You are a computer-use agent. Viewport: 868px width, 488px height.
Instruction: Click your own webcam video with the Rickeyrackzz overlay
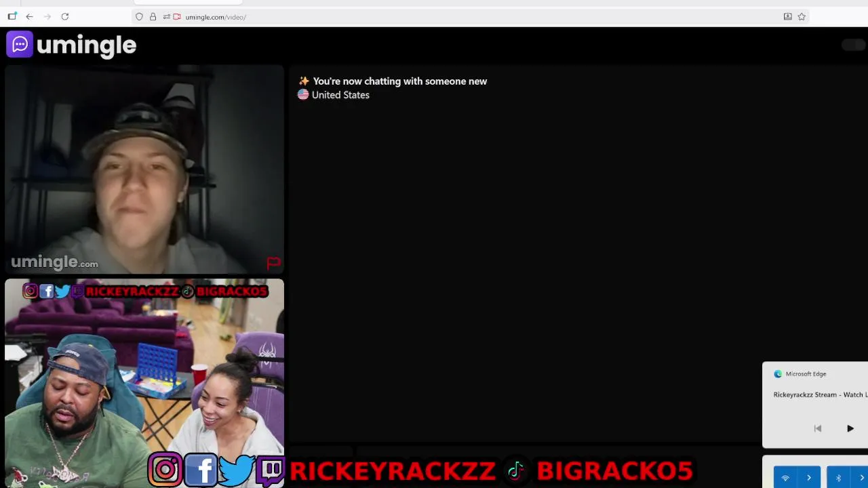pyautogui.click(x=144, y=383)
